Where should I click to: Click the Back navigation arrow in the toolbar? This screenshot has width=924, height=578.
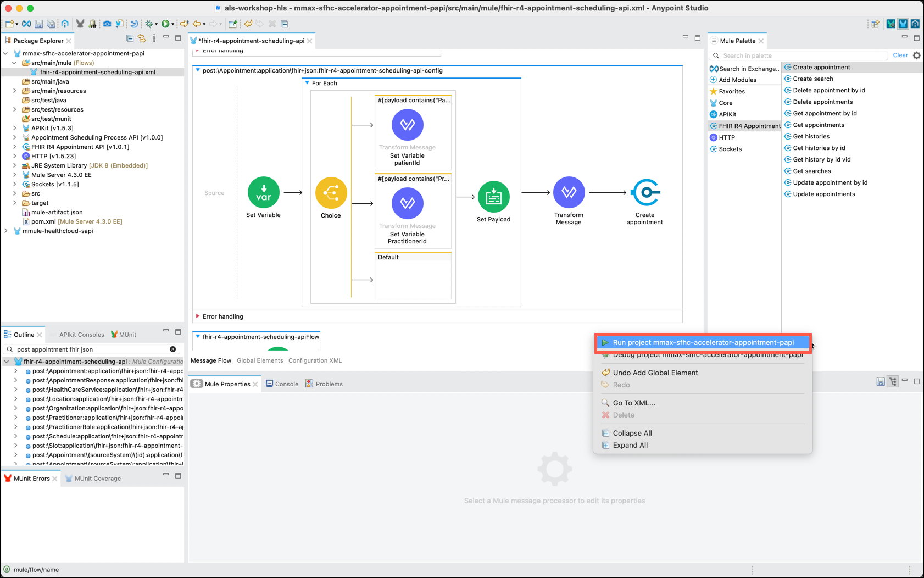tap(196, 24)
